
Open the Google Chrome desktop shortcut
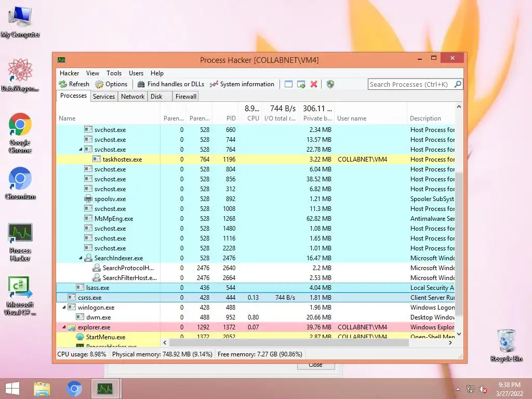20,133
